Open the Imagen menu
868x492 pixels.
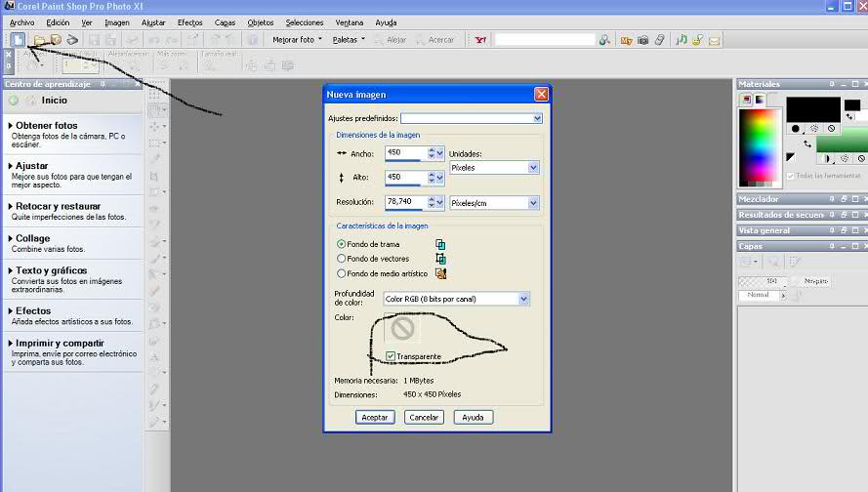pos(117,22)
